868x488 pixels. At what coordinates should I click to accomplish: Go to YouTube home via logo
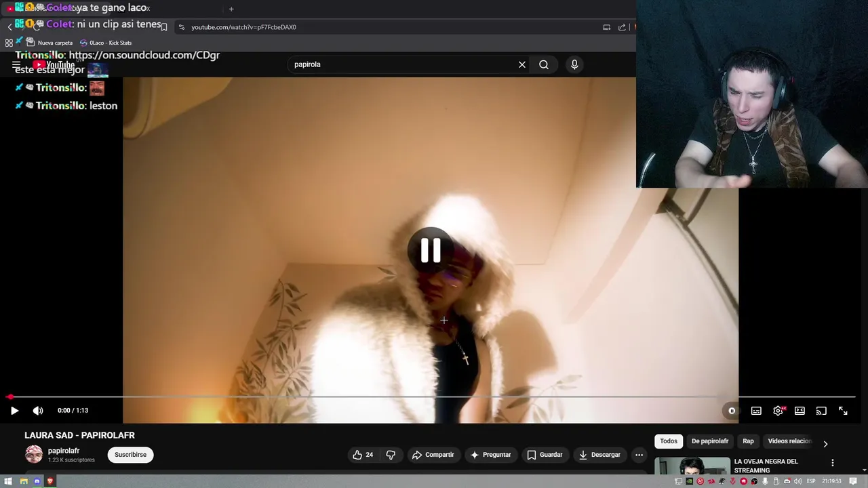pos(54,65)
